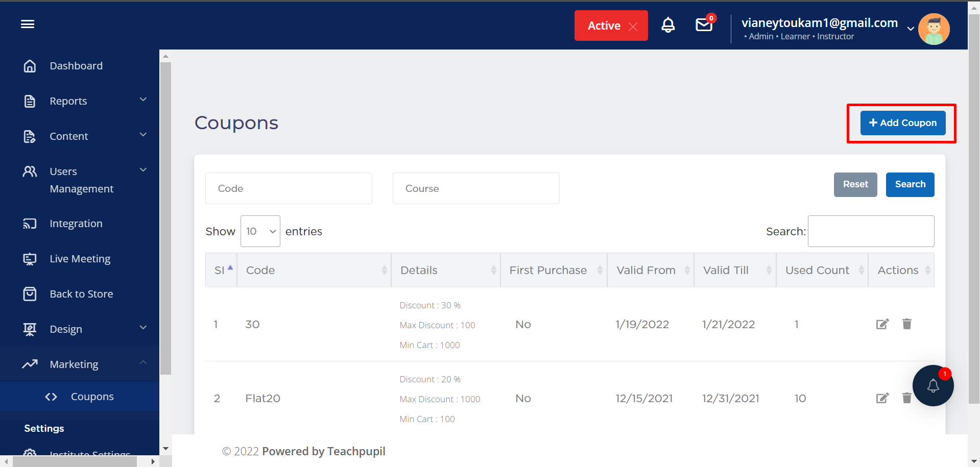Click the user avatar picture
Image resolution: width=980 pixels, height=467 pixels.
click(x=934, y=29)
